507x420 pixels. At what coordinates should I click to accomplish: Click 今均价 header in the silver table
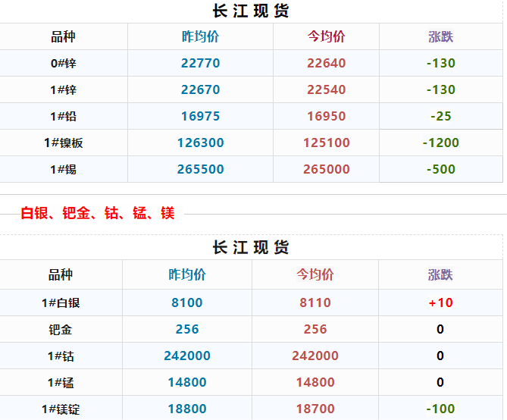pos(315,275)
